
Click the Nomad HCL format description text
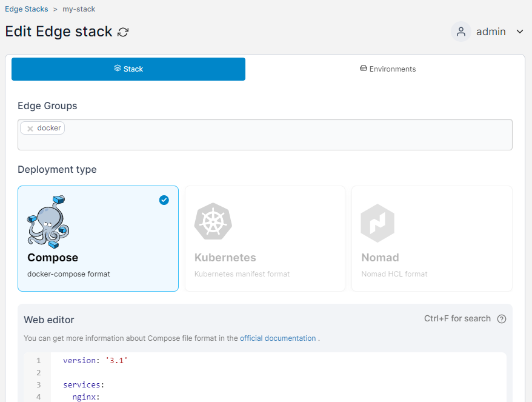tap(394, 274)
